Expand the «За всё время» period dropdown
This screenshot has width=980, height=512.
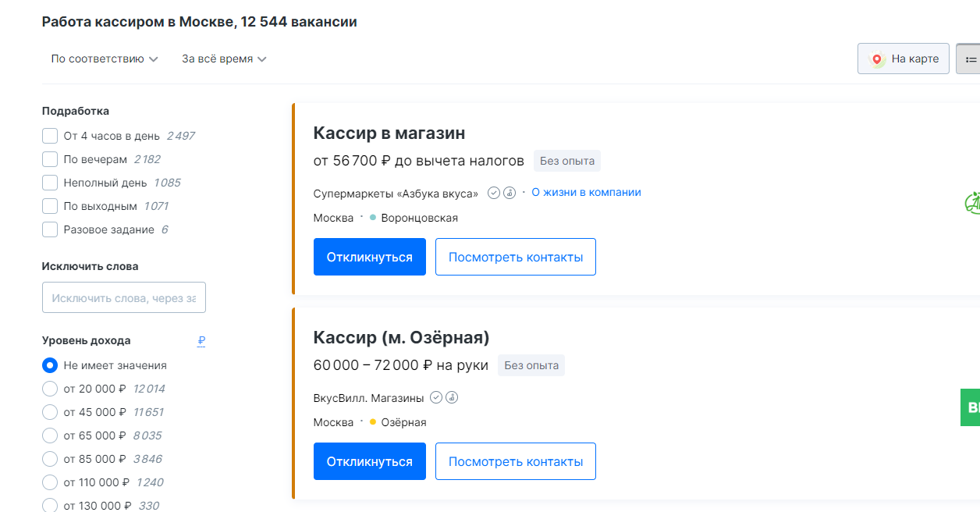[224, 59]
